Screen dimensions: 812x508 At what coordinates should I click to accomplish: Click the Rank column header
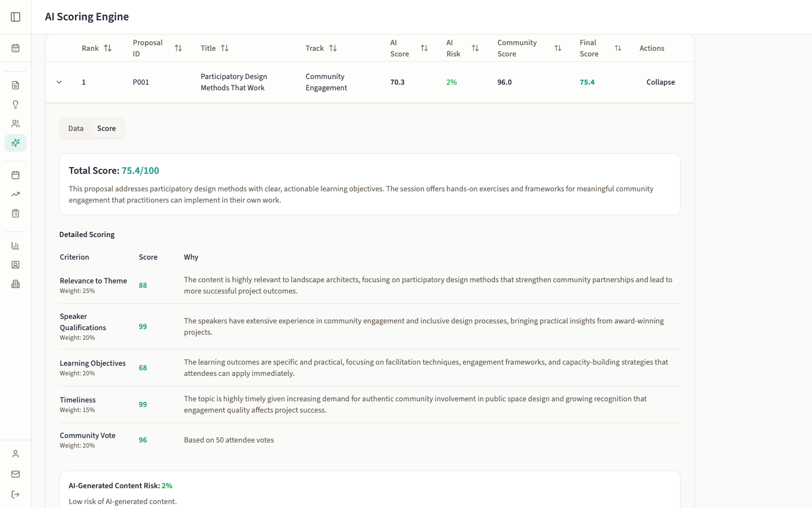pos(90,48)
